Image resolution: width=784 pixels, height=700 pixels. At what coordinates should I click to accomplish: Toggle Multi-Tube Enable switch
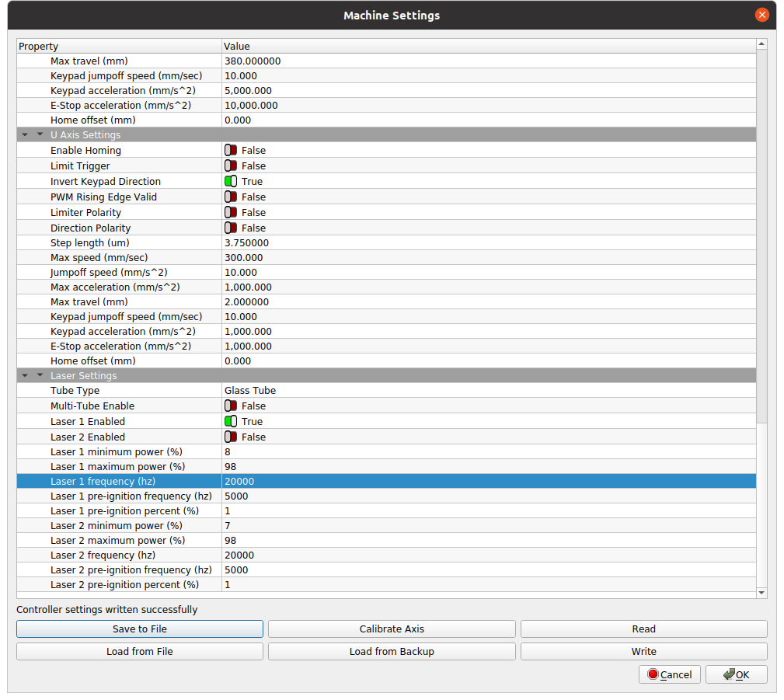tap(231, 406)
